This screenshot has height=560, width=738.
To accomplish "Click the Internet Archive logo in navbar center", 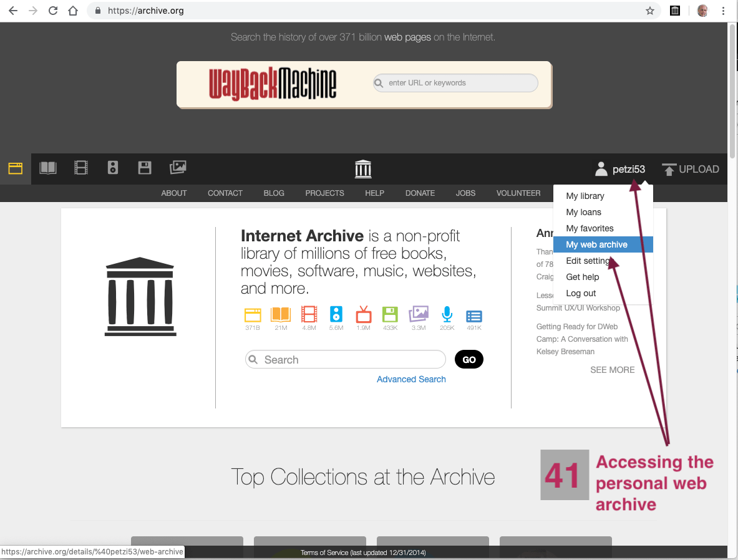I will (363, 169).
